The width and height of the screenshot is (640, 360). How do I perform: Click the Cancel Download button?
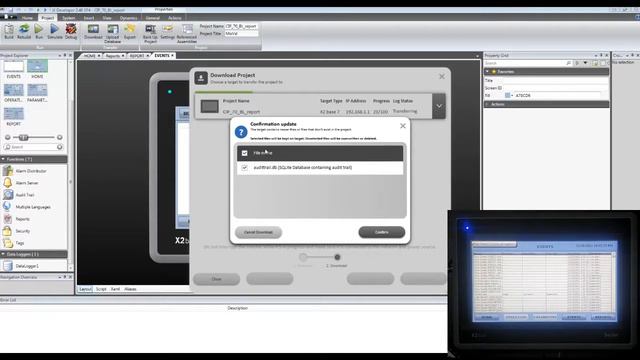[x=258, y=232]
